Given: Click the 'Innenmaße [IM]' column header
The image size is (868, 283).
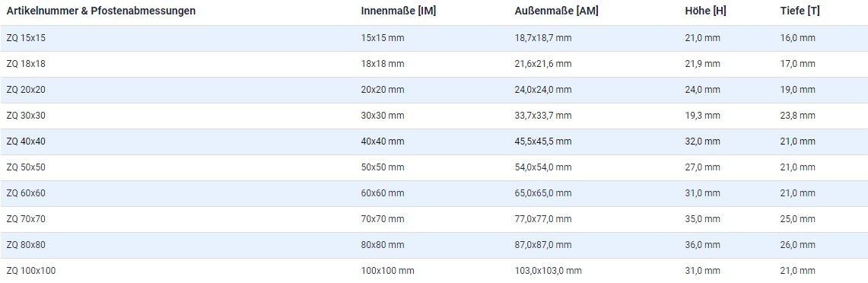Looking at the screenshot, I should point(399,11).
